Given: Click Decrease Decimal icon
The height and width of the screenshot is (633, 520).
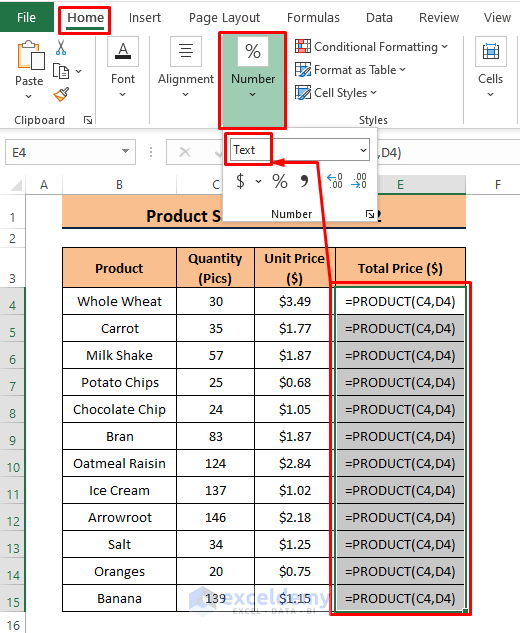Looking at the screenshot, I should (359, 181).
